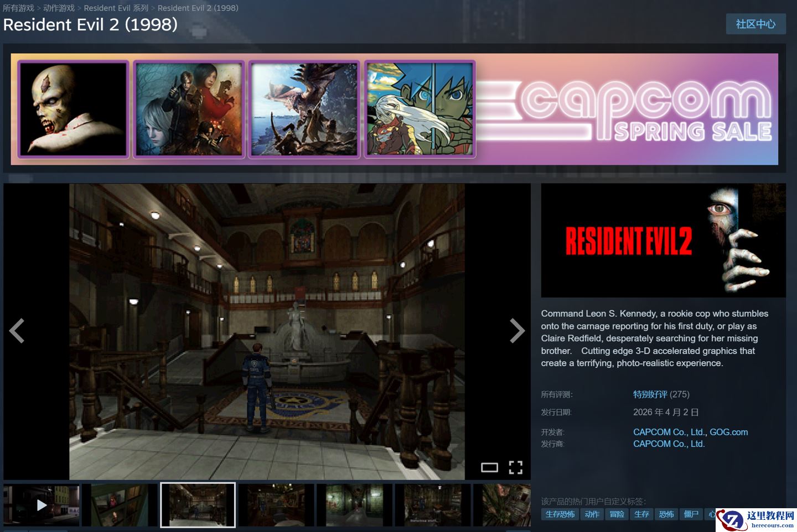797x532 pixels.
Task: Pick the 生存 tag
Action: pos(641,514)
